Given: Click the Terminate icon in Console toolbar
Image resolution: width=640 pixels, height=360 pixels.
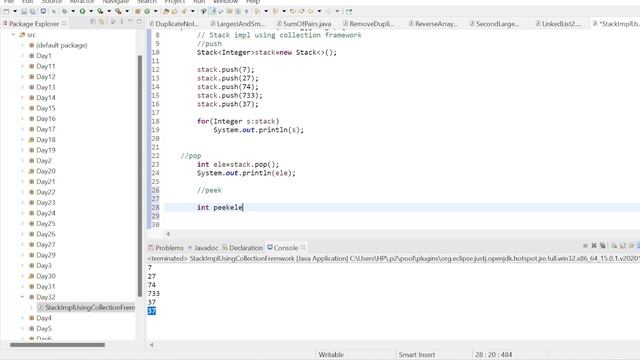Looking at the screenshot, I should coord(585,246).
